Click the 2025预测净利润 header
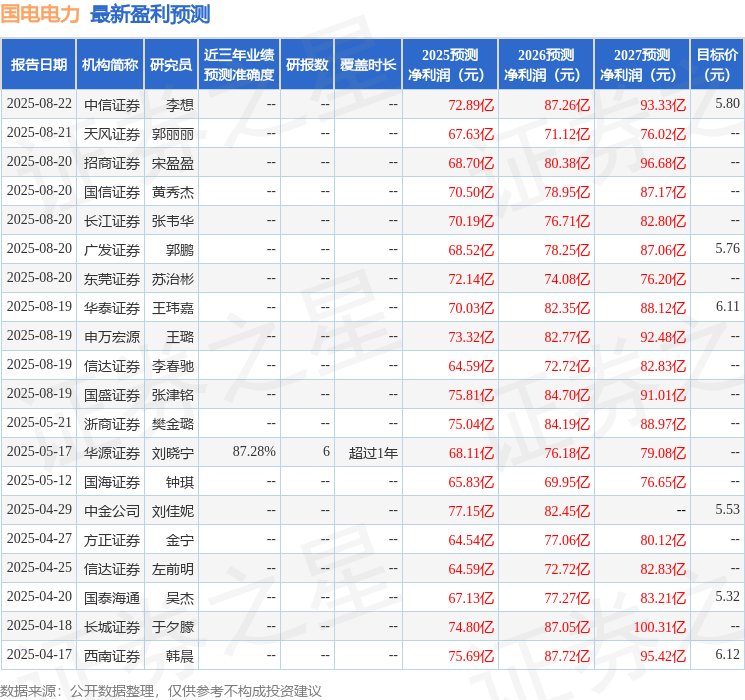The image size is (745, 700). [x=450, y=65]
